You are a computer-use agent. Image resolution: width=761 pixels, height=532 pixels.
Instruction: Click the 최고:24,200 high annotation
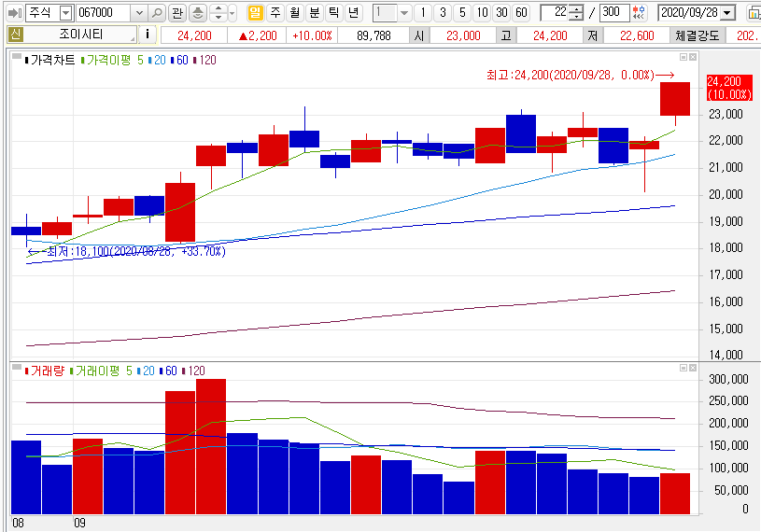click(x=580, y=76)
